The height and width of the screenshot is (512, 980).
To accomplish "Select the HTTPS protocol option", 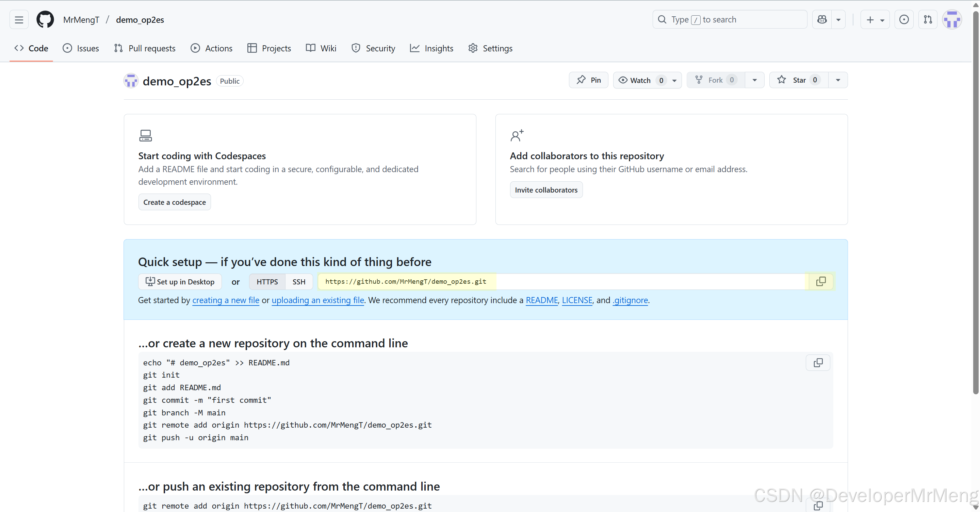I will pos(267,282).
